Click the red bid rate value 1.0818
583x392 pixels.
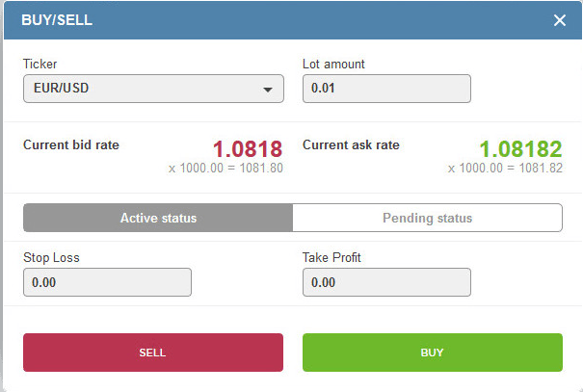point(248,149)
